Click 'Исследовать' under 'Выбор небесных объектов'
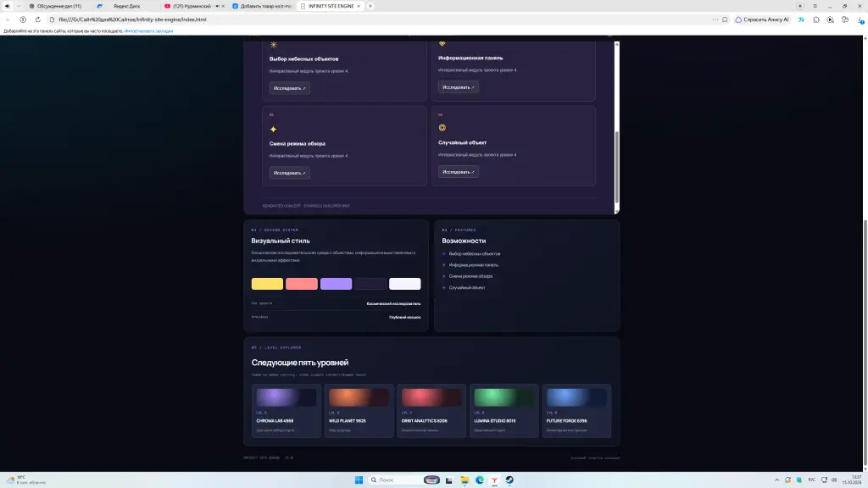 click(x=290, y=88)
